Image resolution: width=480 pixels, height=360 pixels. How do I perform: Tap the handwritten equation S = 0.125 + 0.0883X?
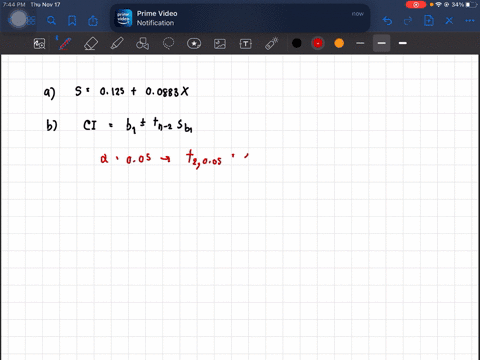point(132,91)
